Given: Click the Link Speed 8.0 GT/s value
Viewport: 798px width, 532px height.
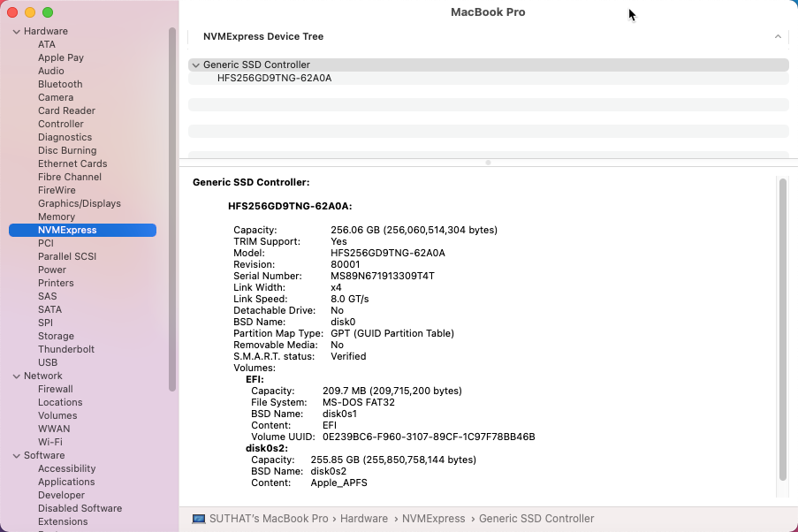Looking at the screenshot, I should 350,299.
